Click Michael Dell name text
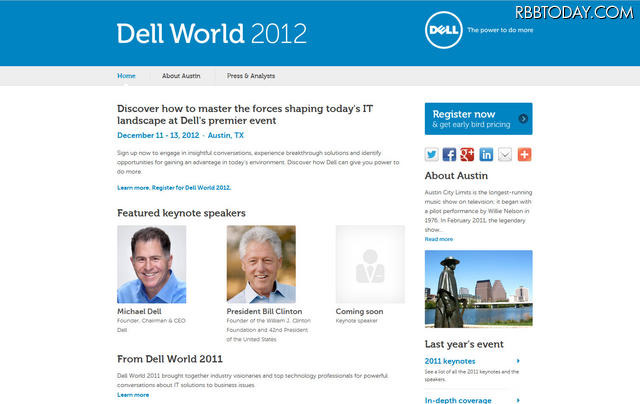The width and height of the screenshot is (640, 404). [x=139, y=311]
